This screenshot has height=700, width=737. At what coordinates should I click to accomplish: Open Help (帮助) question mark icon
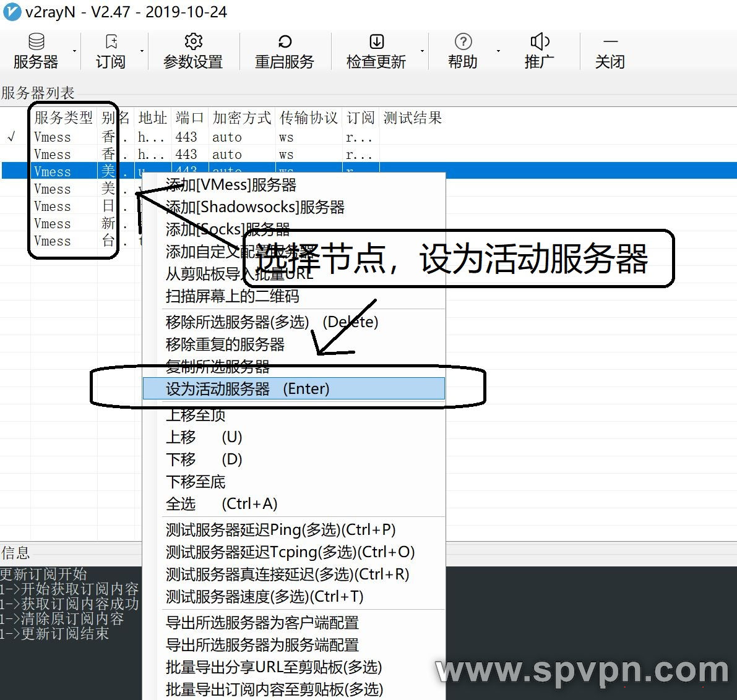(463, 42)
